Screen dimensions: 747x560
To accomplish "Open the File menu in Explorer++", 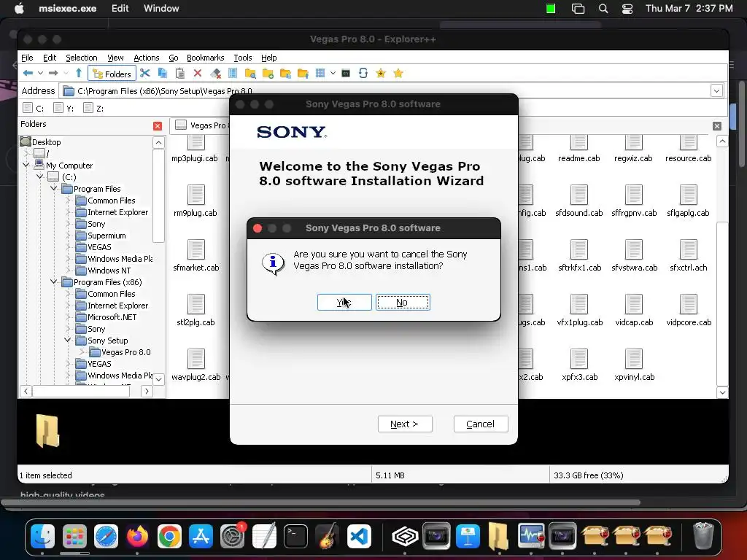I will pos(27,58).
